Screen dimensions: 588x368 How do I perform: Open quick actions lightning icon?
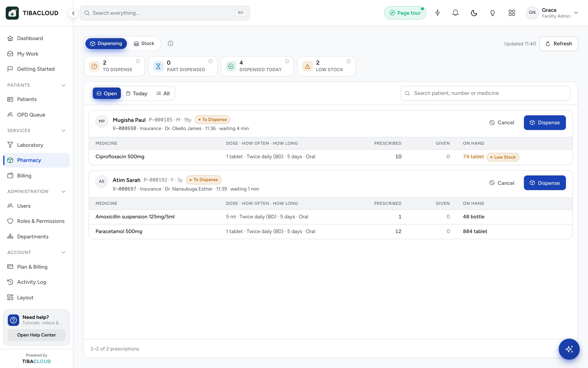point(437,13)
